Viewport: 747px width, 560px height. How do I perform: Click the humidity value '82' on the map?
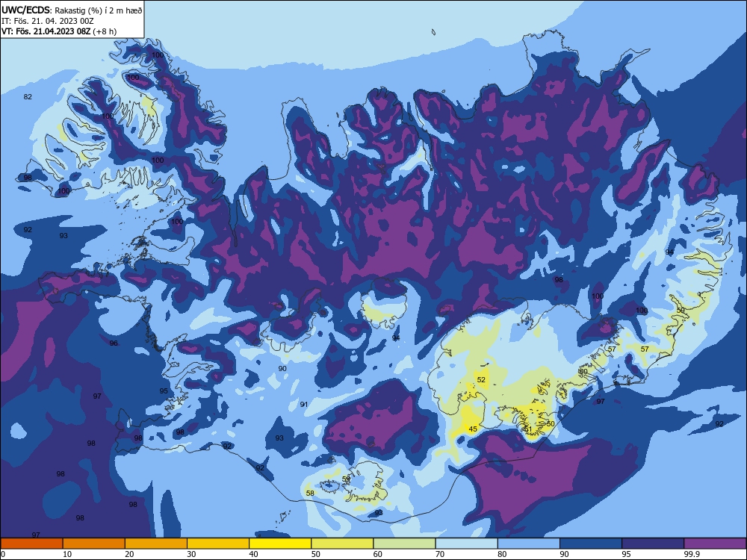point(28,96)
